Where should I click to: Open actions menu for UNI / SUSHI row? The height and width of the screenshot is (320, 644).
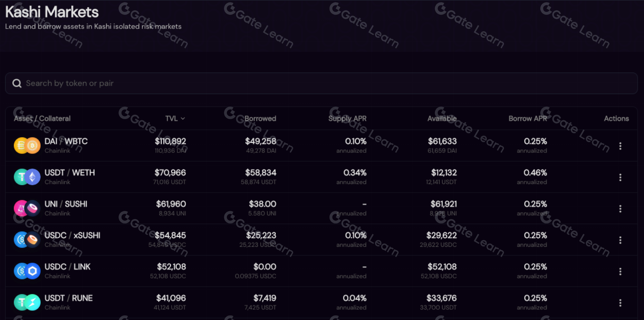click(x=620, y=209)
